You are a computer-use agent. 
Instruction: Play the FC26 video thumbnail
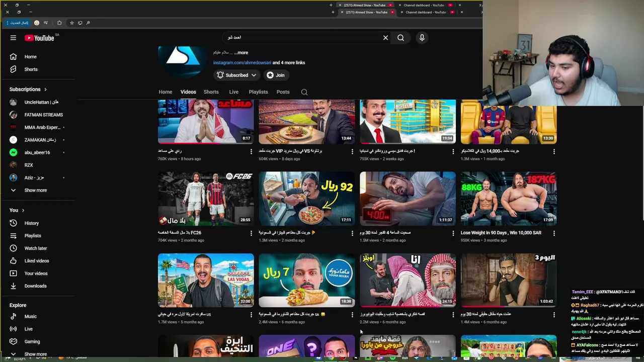tap(206, 199)
